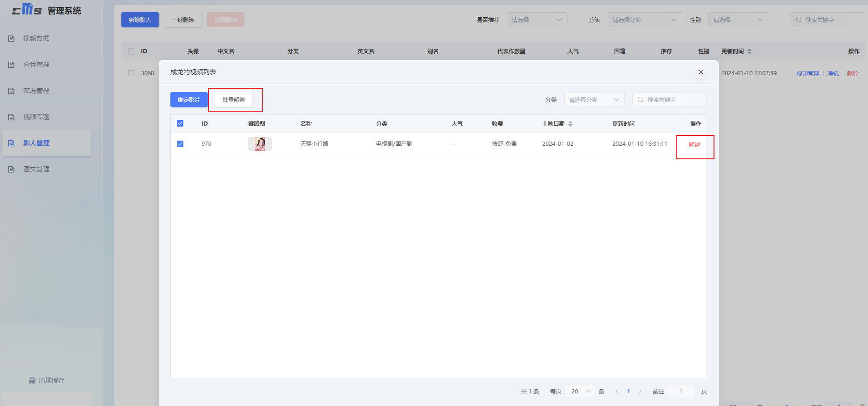Go to previous page arrow in dialog
The height and width of the screenshot is (406, 868).
(x=617, y=391)
